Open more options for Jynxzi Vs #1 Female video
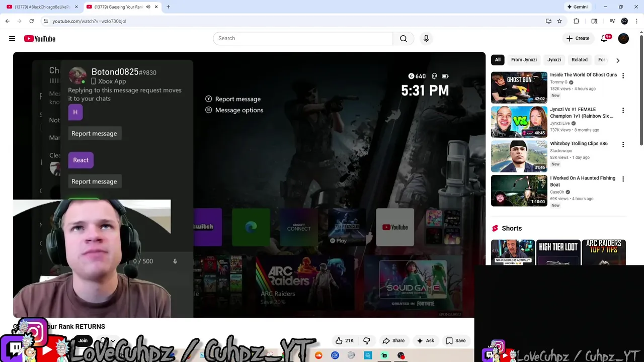 (623, 110)
